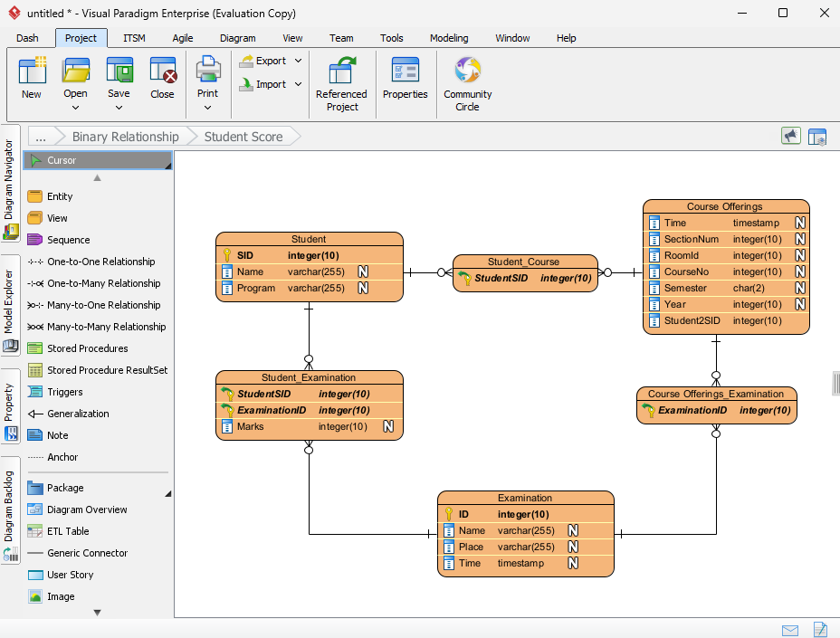
Task: Open Model Explorer side tab
Action: click(x=10, y=305)
